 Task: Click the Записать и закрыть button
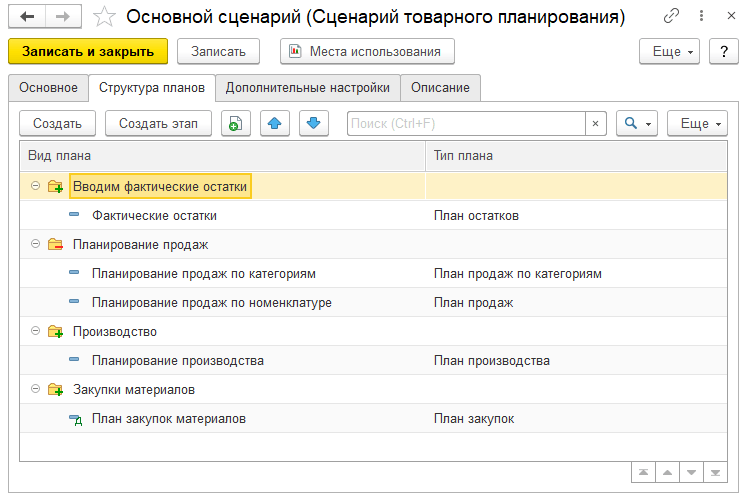(88, 51)
